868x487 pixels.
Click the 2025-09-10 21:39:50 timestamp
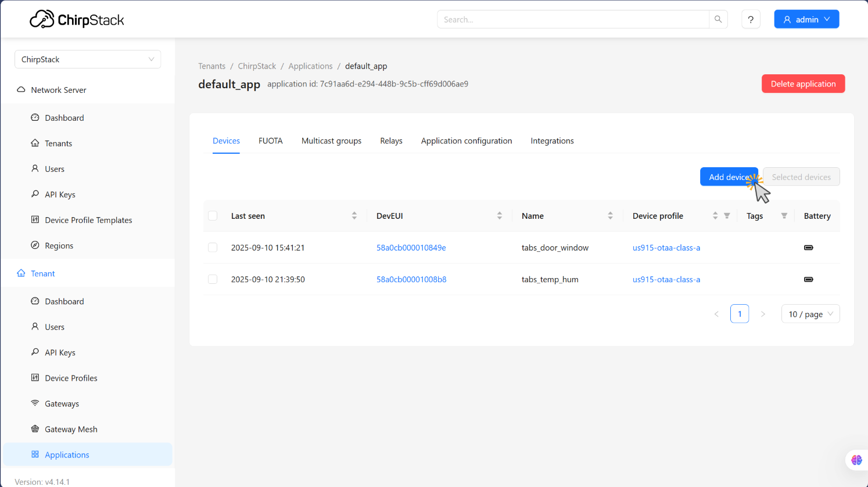click(x=268, y=279)
